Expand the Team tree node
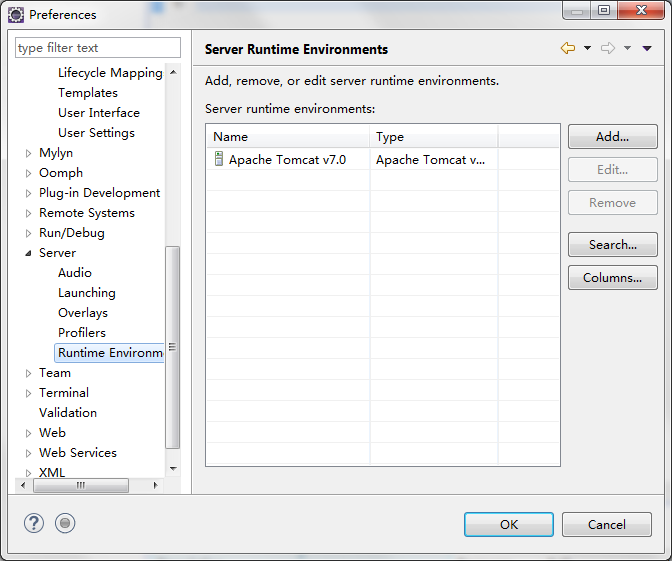672x561 pixels. 28,373
